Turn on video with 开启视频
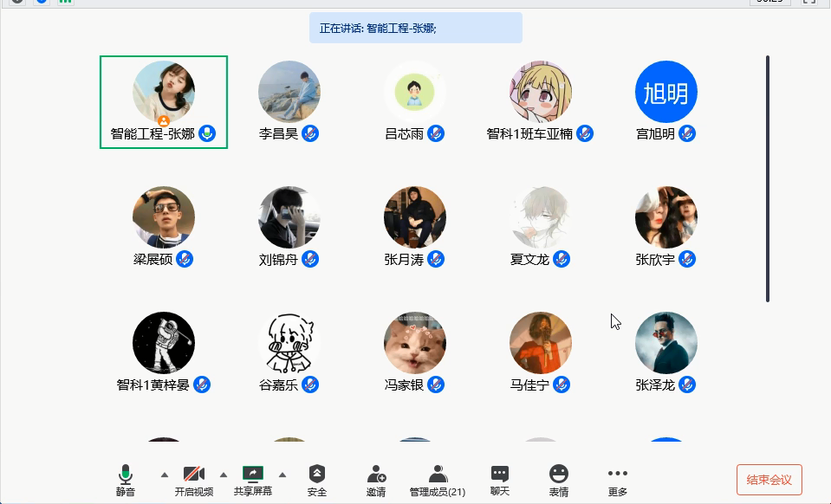831x504 pixels. click(194, 481)
